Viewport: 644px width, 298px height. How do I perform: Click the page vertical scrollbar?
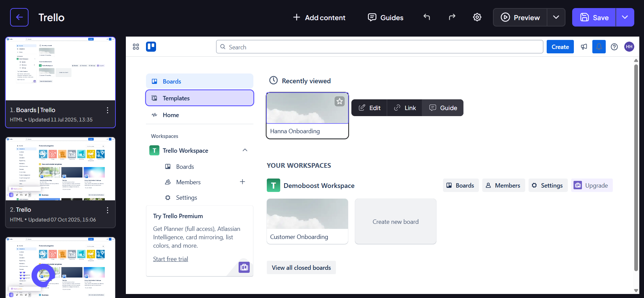(636, 168)
